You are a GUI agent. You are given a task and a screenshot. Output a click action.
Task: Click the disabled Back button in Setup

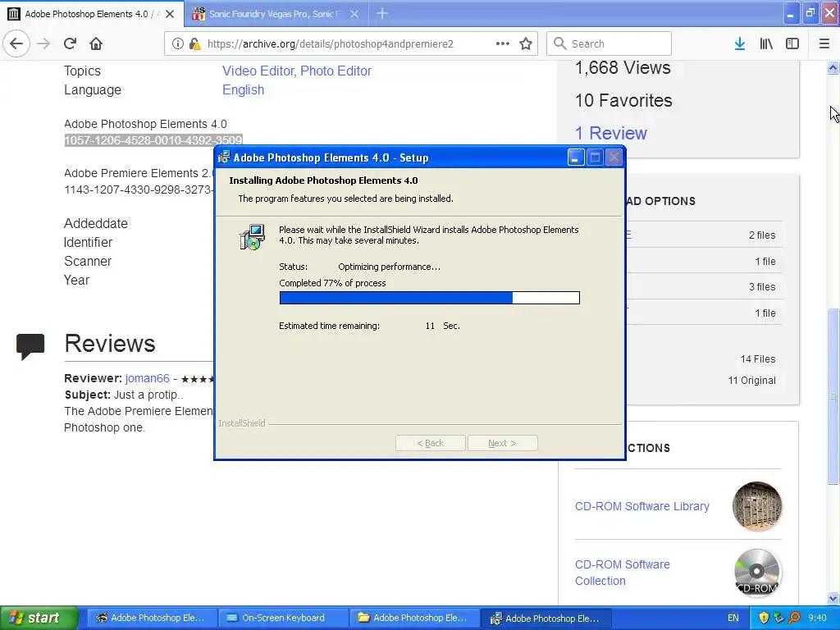[x=430, y=443]
